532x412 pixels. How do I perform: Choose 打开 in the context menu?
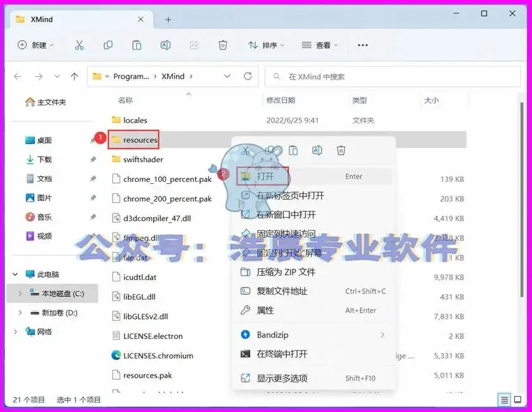click(314, 176)
